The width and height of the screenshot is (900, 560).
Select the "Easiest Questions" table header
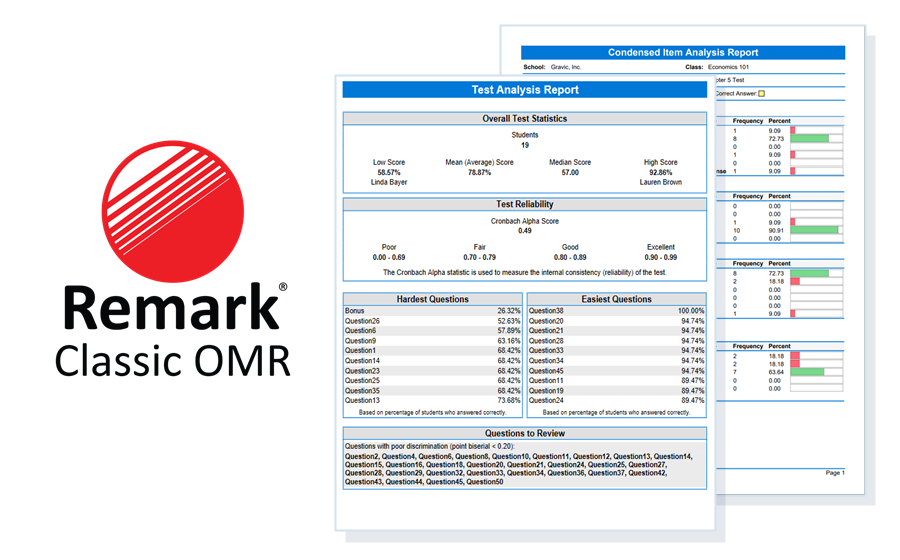[x=616, y=299]
